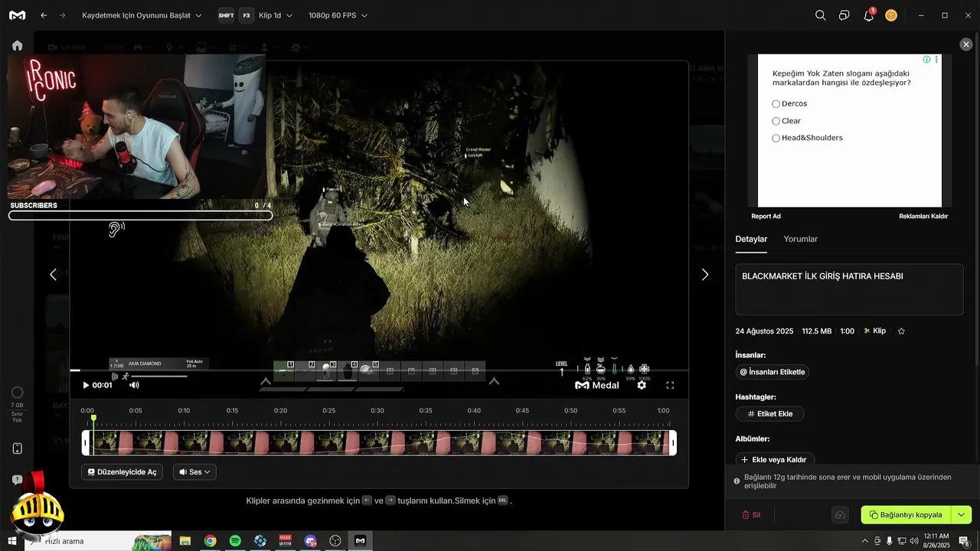Select the Head&Shoulders radio option
Image resolution: width=980 pixels, height=551 pixels.
click(x=776, y=139)
